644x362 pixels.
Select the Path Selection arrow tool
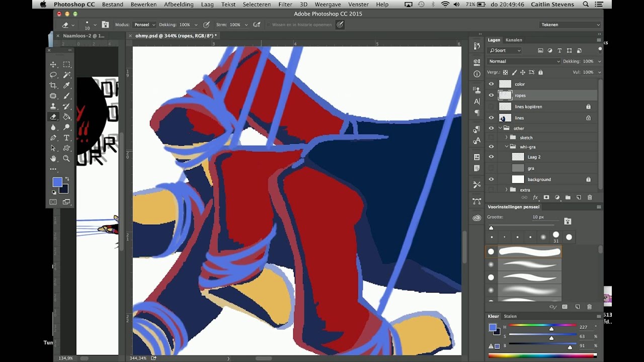[53, 148]
